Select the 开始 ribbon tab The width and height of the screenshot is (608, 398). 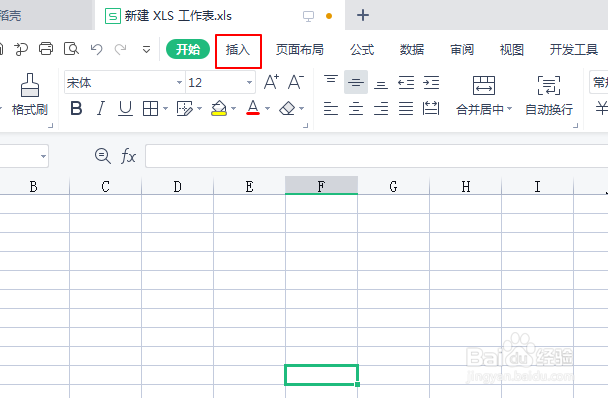tap(188, 49)
